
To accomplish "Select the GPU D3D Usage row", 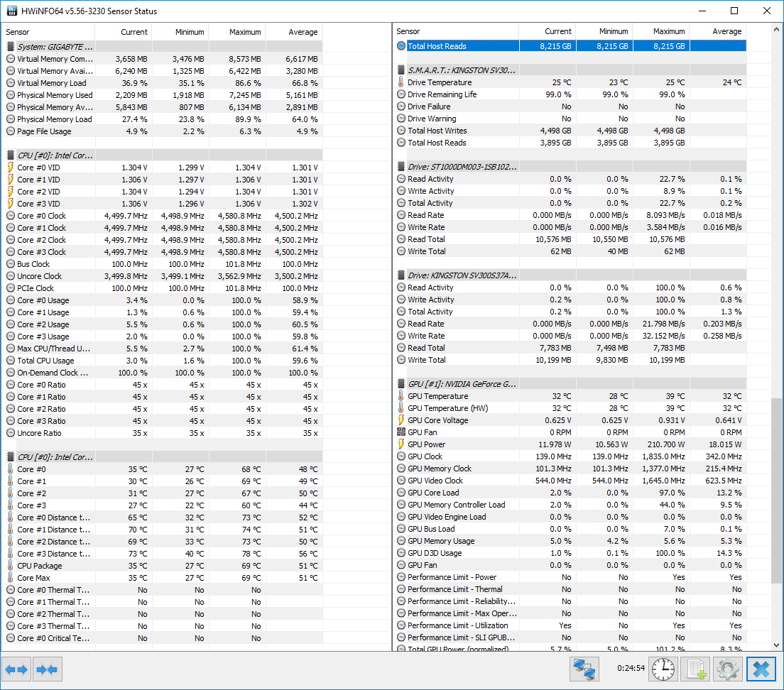I will tap(570, 552).
